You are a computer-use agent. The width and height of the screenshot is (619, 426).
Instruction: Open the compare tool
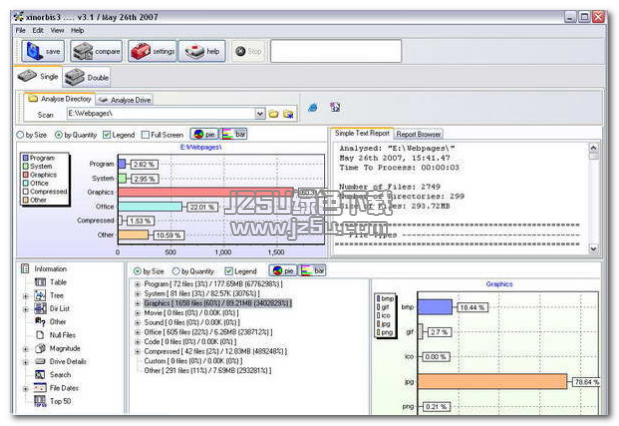tap(96, 51)
